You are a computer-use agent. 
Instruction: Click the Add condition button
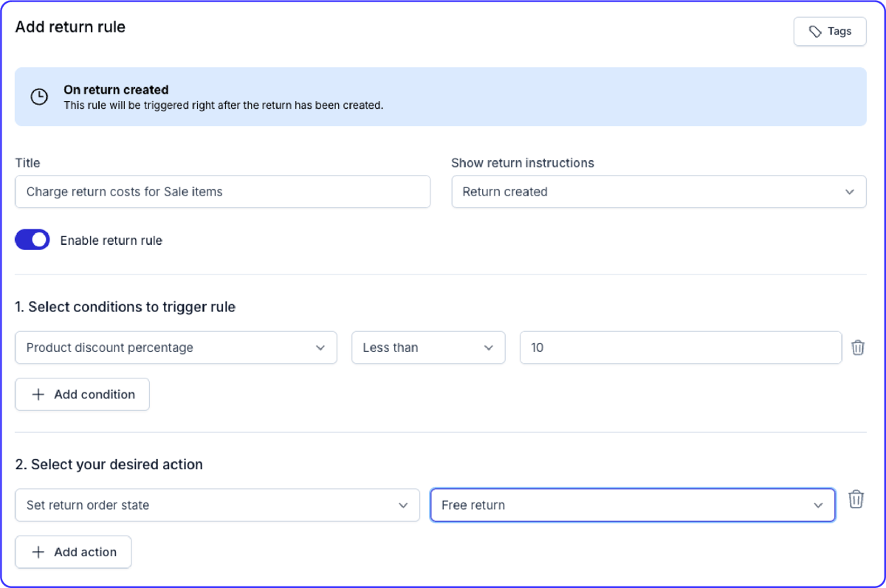82,394
